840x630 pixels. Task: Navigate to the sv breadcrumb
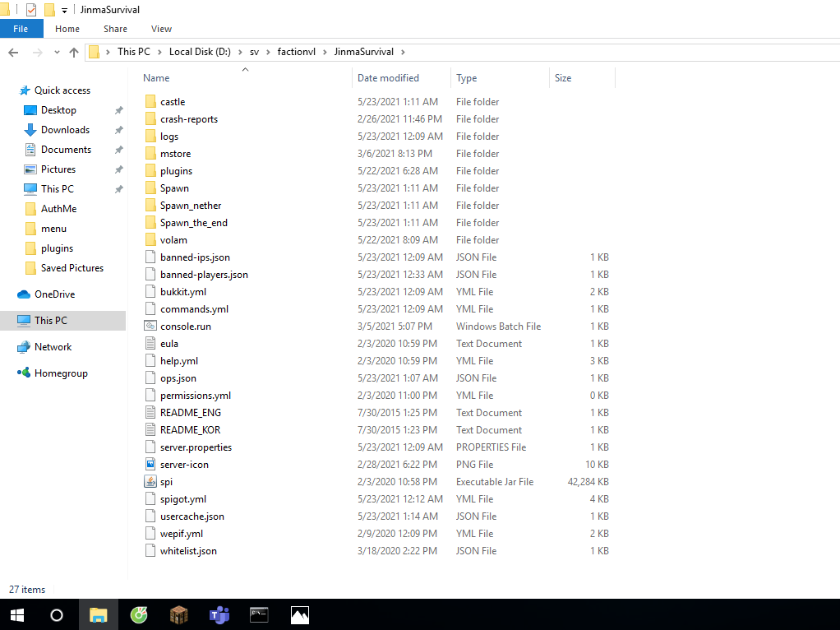[255, 52]
